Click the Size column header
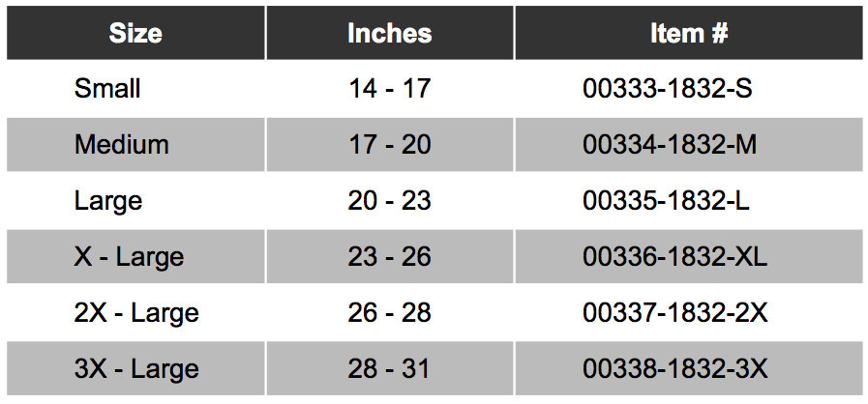 point(135,33)
